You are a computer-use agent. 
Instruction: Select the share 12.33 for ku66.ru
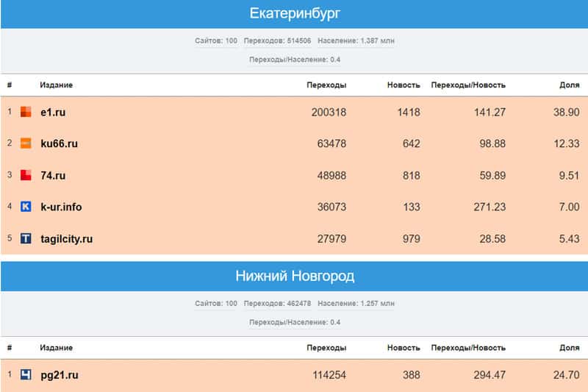coord(567,143)
